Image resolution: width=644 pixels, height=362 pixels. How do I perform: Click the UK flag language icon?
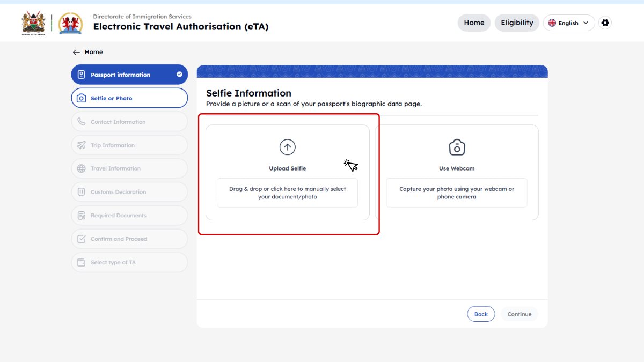click(552, 23)
